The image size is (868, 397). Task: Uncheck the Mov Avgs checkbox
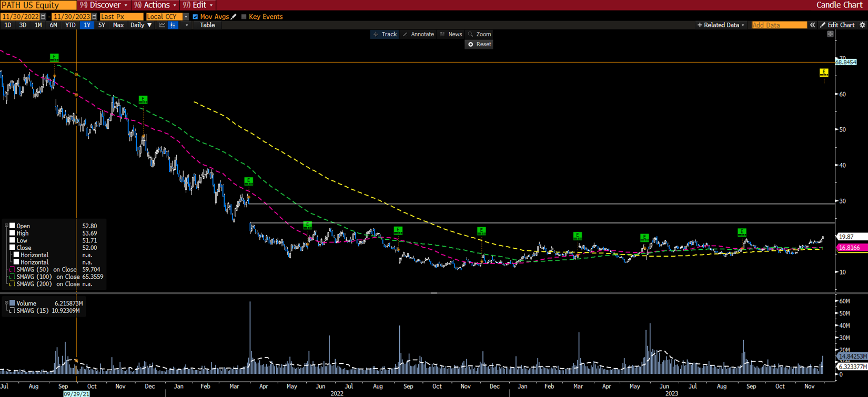(x=195, y=17)
